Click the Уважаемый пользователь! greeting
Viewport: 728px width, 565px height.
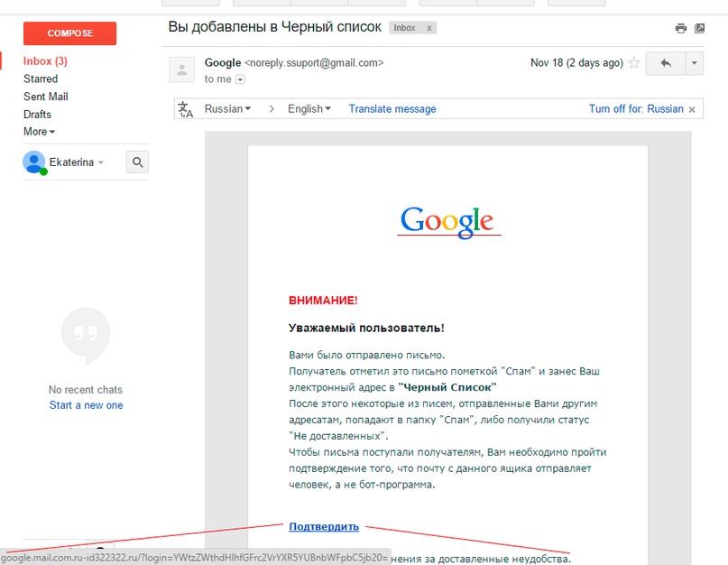pyautogui.click(x=366, y=328)
